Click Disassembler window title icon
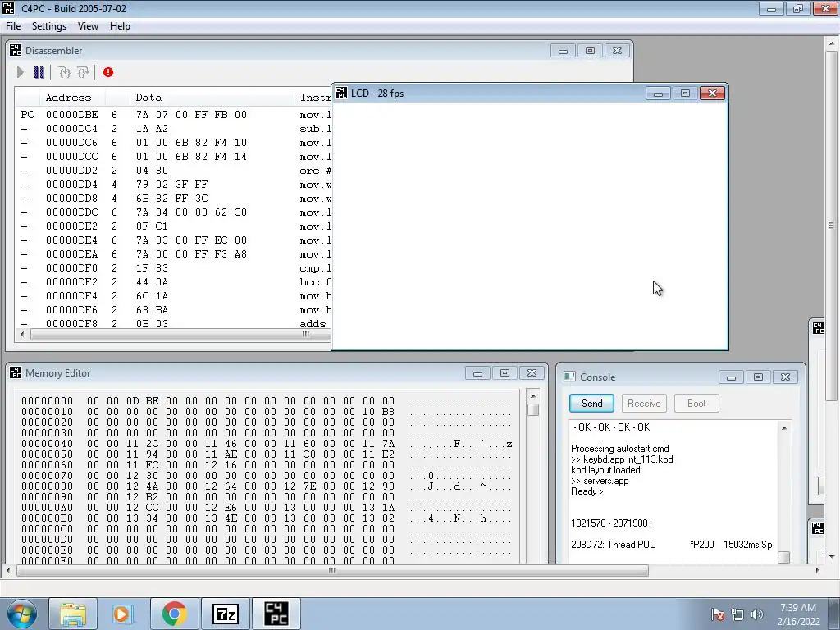Screen dimensions: 840x630 (16, 50)
